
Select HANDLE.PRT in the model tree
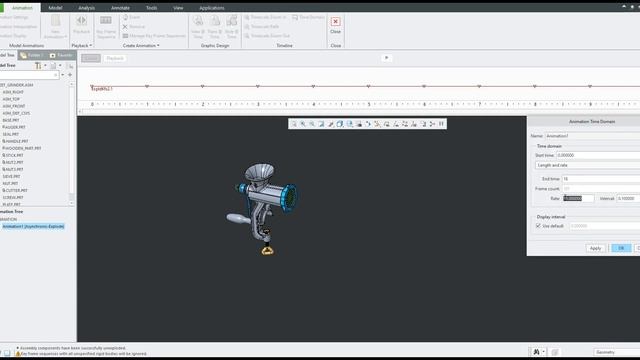tap(15, 141)
